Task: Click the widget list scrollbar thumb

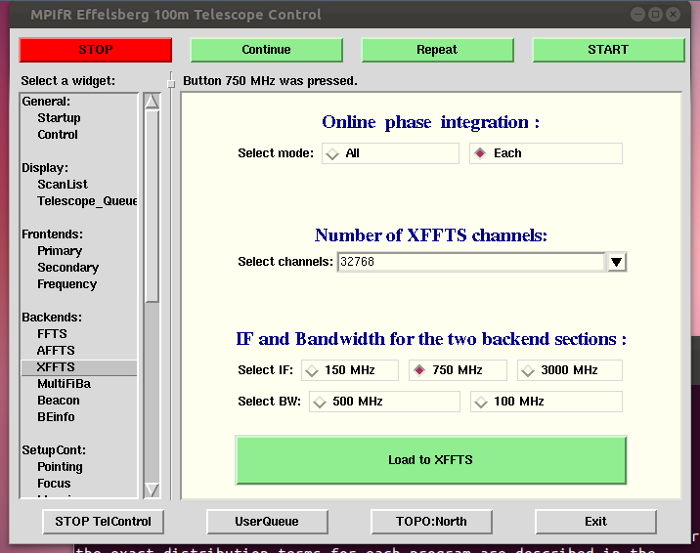Action: [x=152, y=206]
